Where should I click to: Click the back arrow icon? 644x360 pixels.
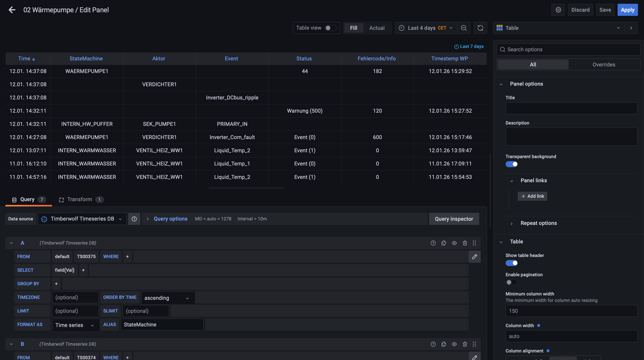pyautogui.click(x=12, y=10)
